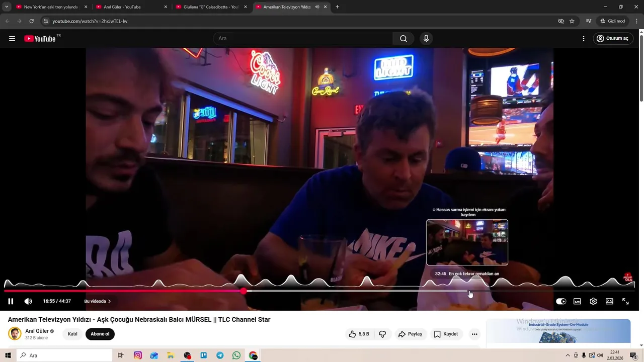The width and height of the screenshot is (644, 362).
Task: Click the 'Katıl' join button
Action: (72, 334)
